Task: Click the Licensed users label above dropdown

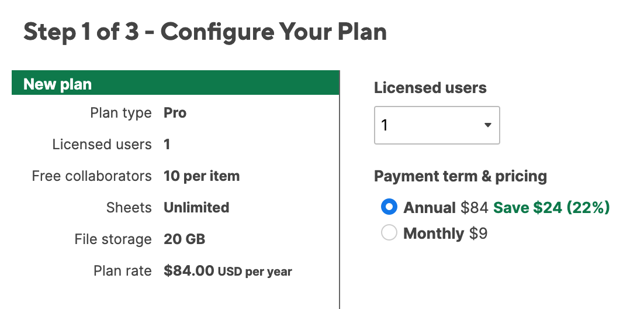Action: 430,88
